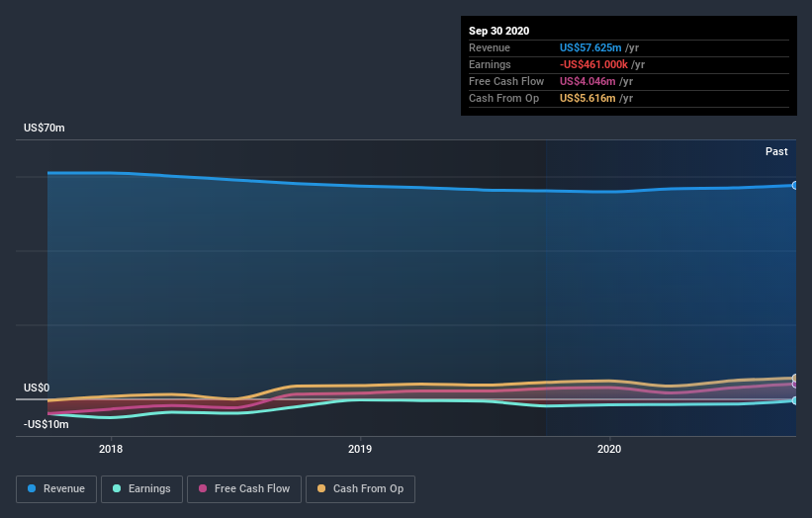This screenshot has width=812, height=518.
Task: Toggle the Free Cash Flow legend series
Action: [x=244, y=489]
